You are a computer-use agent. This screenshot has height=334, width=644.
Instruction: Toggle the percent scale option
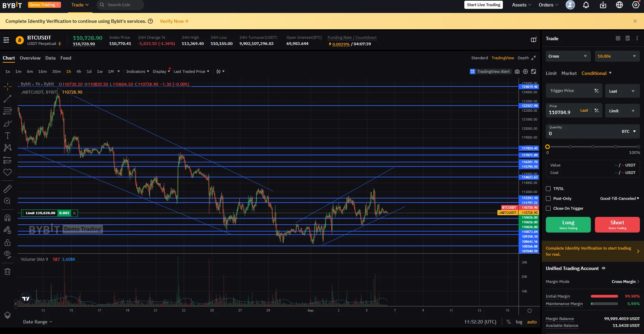(x=508, y=322)
